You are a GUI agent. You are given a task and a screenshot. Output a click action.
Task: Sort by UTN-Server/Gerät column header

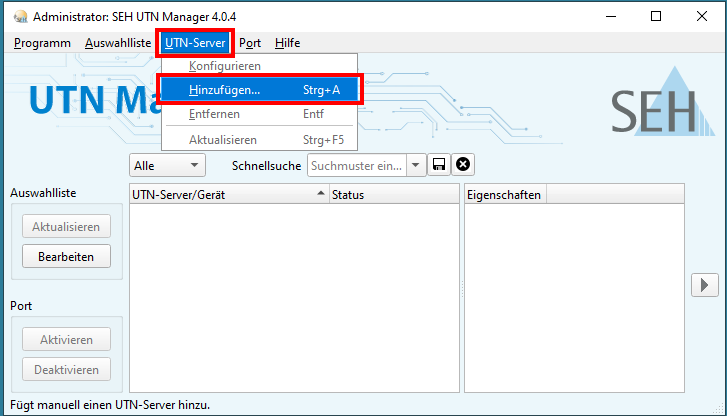(229, 195)
